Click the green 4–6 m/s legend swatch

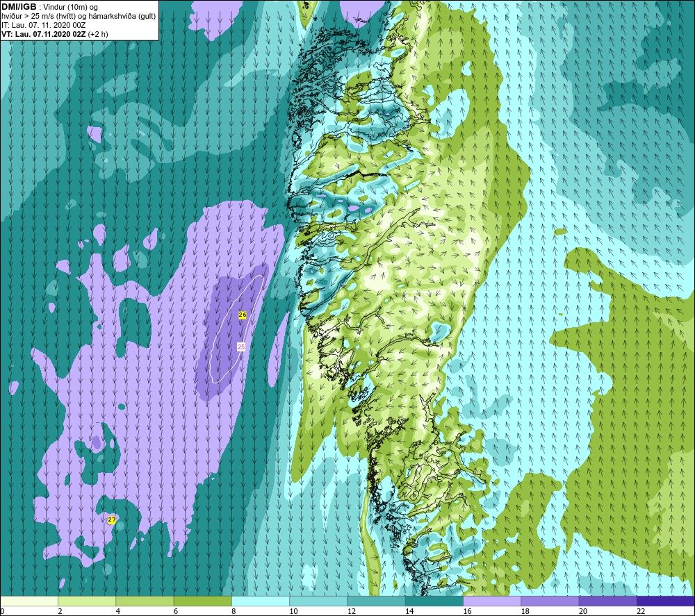click(x=145, y=601)
